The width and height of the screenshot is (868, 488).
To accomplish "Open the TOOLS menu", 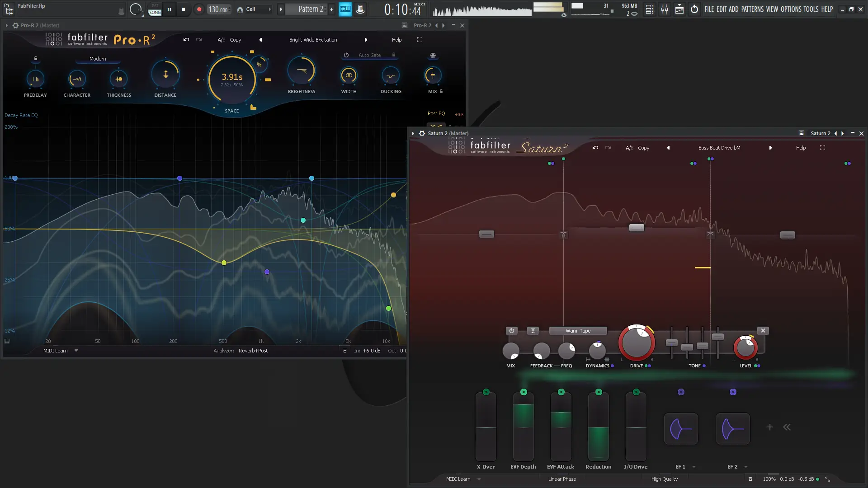I will (811, 9).
